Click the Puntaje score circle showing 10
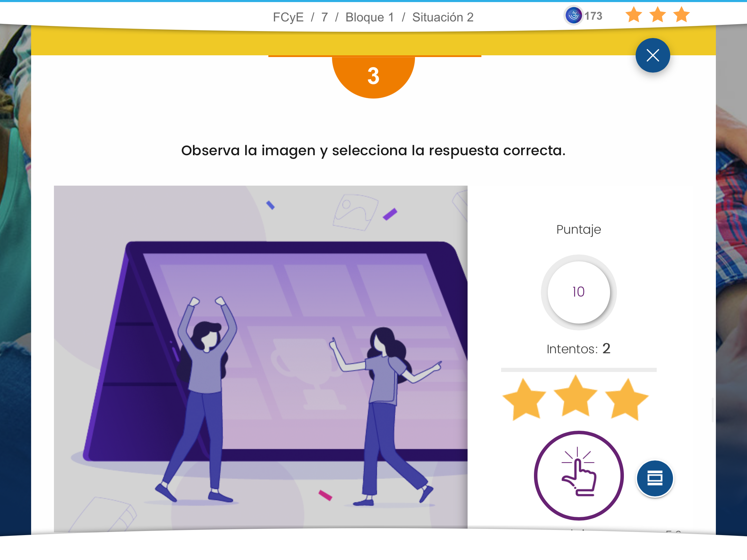 pos(579,292)
